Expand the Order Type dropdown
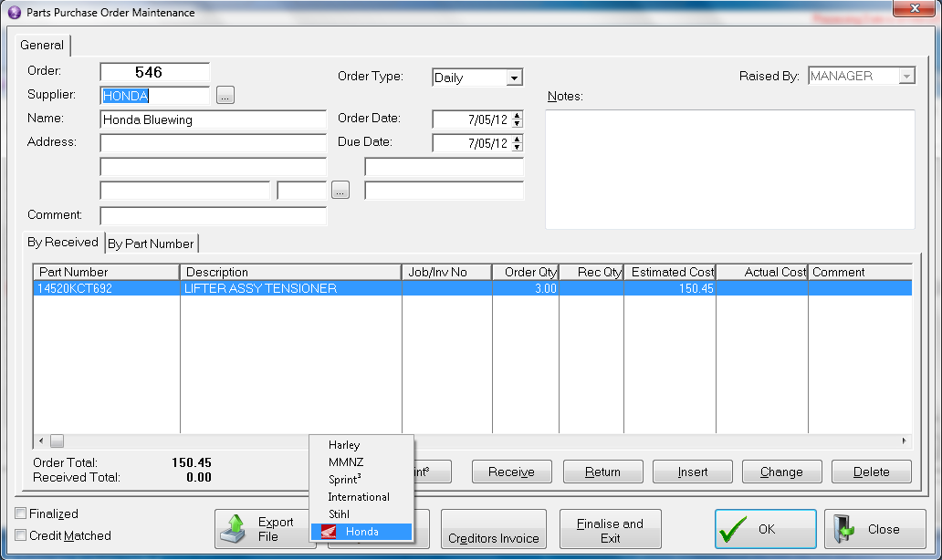The height and width of the screenshot is (560, 942). (514, 78)
